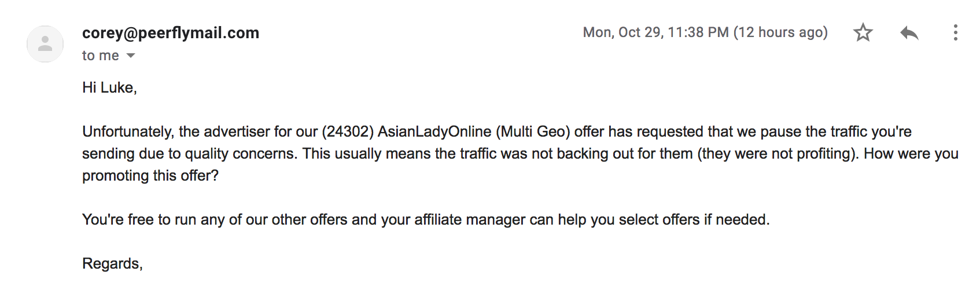Viewport: 980px width, 286px height.
Task: Click the "(Multi Geo)" text in the message
Action: tap(532, 131)
